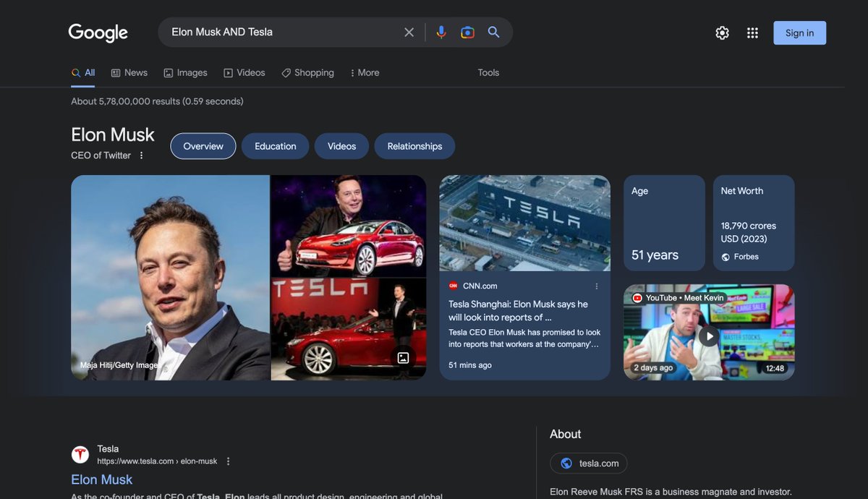Select the Overview chip
The height and width of the screenshot is (499, 868).
(x=203, y=146)
